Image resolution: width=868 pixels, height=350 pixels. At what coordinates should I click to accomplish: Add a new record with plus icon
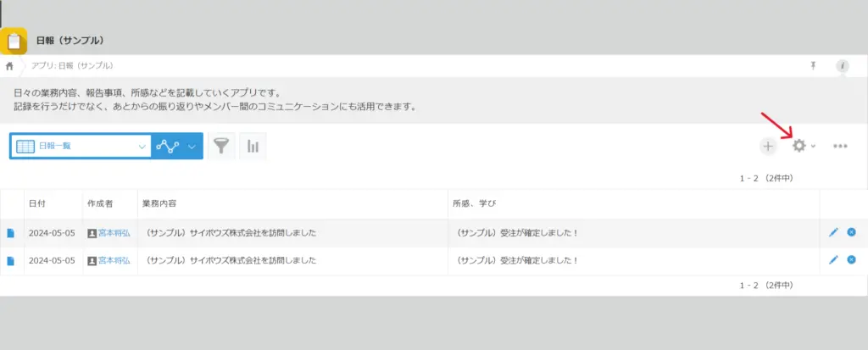[x=768, y=146]
